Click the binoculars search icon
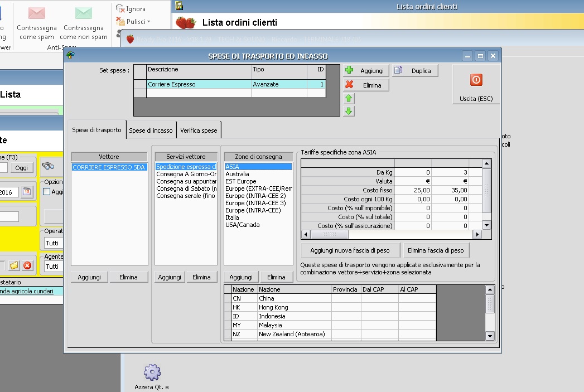This screenshot has width=584, height=392. (x=48, y=166)
